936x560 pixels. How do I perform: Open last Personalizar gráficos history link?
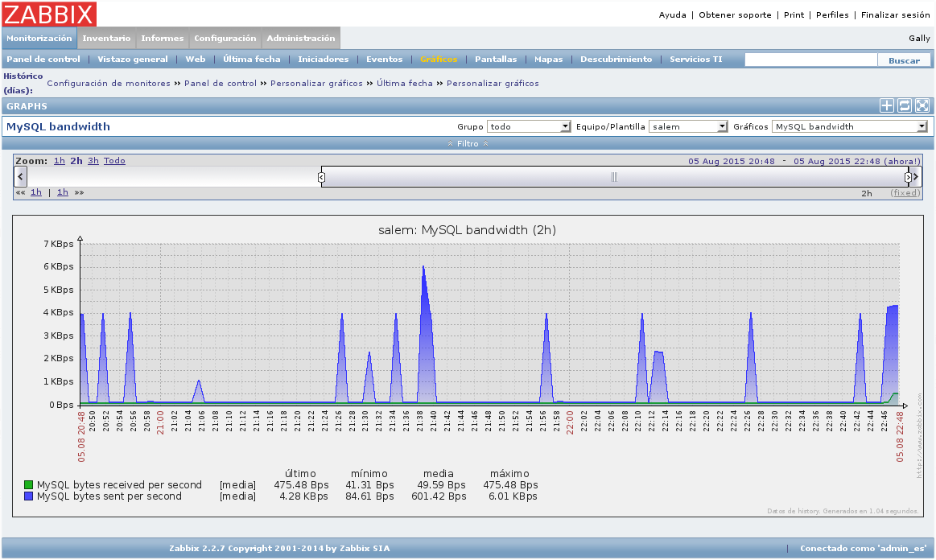(x=493, y=83)
